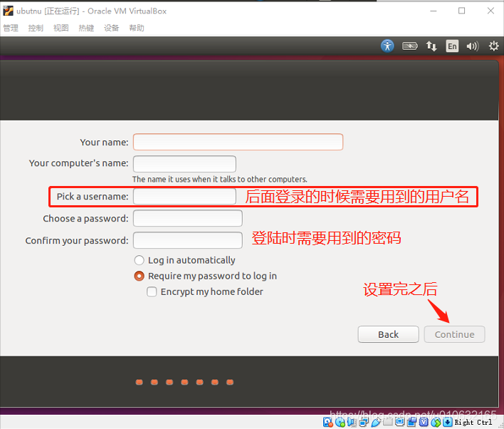Click keyboard capture down-arrow status icon

[x=448, y=422]
